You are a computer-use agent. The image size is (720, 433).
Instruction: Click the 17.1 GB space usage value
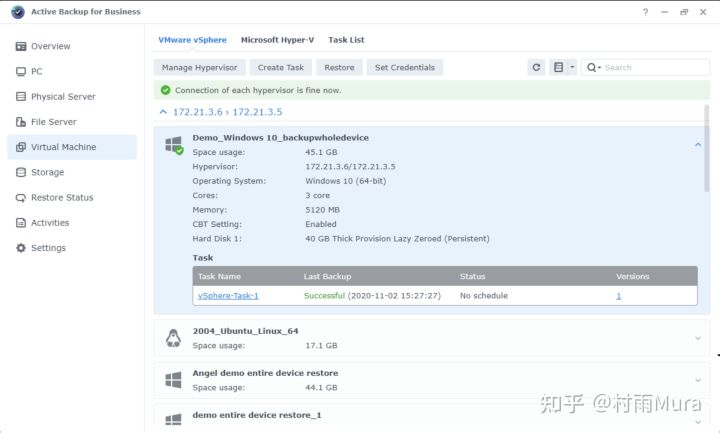click(321, 345)
